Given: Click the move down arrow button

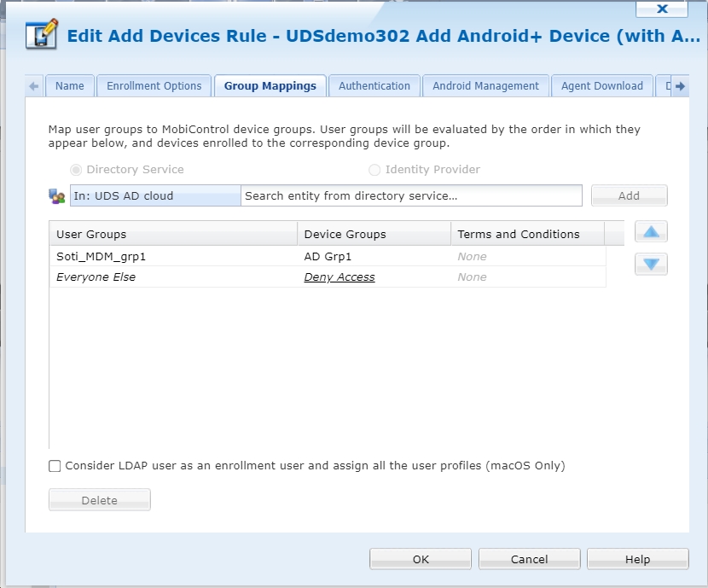Looking at the screenshot, I should click(x=651, y=265).
